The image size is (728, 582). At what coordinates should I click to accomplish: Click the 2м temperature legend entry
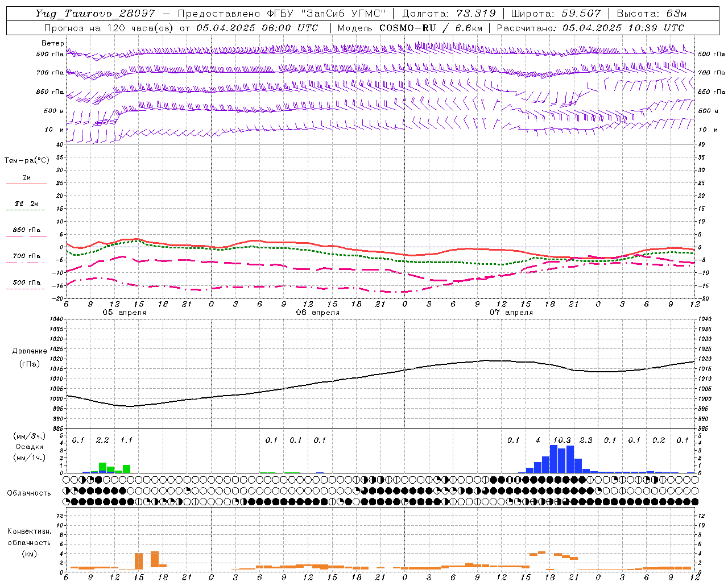point(27,177)
